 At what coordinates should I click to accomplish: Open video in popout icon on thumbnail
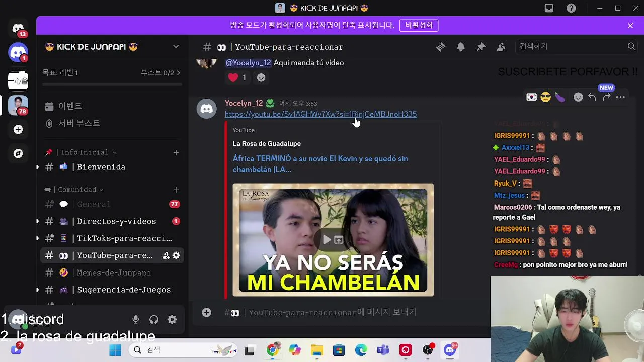(339, 240)
